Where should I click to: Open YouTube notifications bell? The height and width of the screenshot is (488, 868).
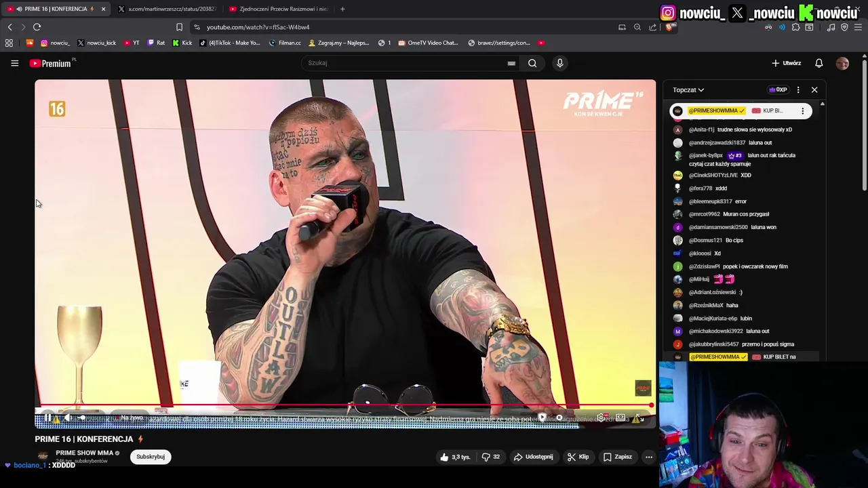click(818, 63)
